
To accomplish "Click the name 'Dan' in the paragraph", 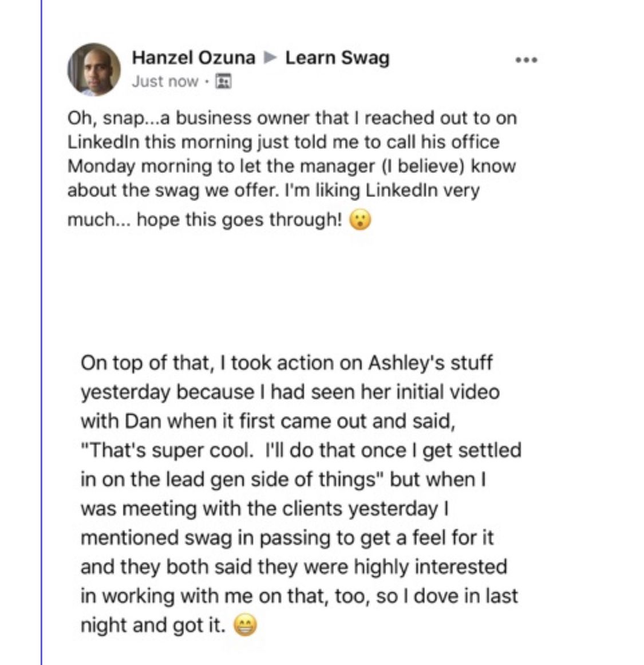I will 145,422.
